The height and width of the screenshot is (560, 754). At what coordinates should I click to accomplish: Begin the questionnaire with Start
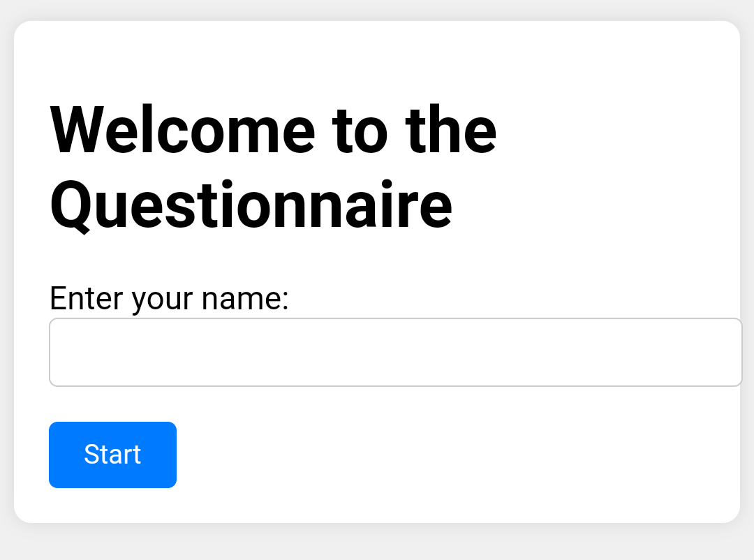point(112,455)
